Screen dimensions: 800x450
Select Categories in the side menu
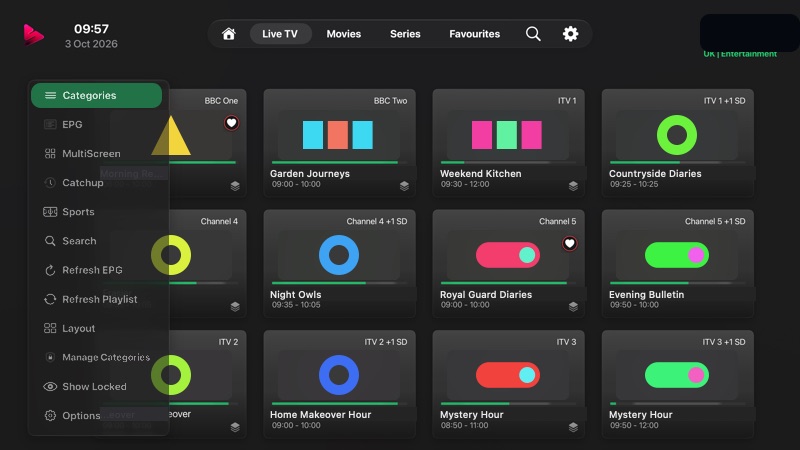pos(96,95)
